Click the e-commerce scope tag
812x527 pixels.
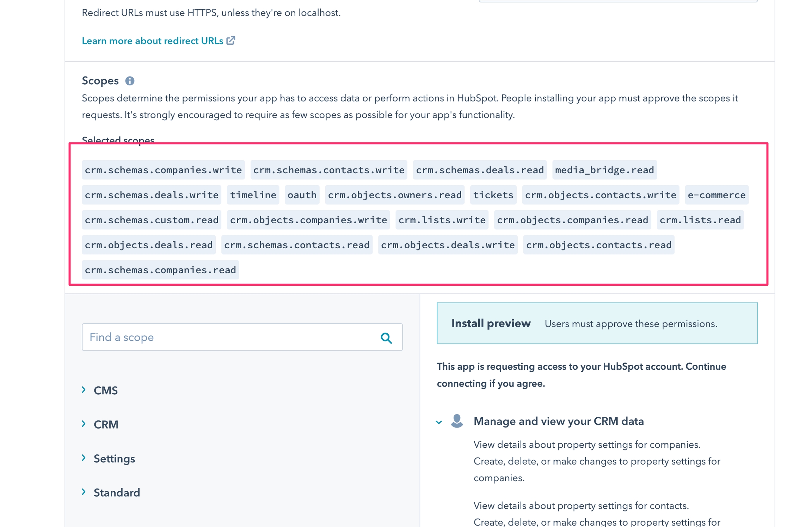pyautogui.click(x=716, y=195)
